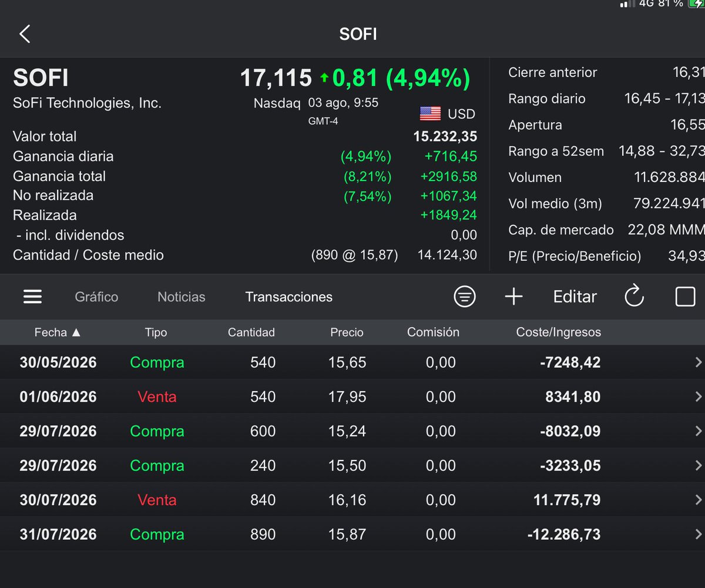Tap the Rango a 52sem label

tap(556, 151)
